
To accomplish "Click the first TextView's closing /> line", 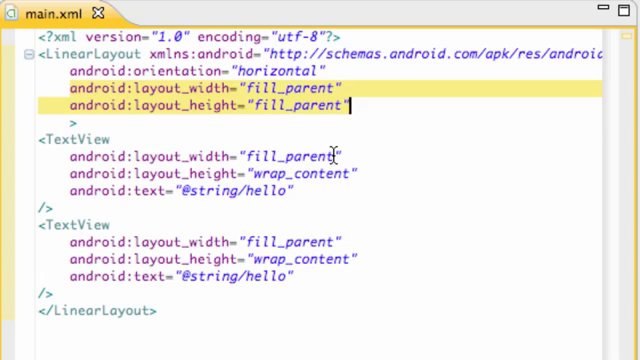I will [45, 208].
